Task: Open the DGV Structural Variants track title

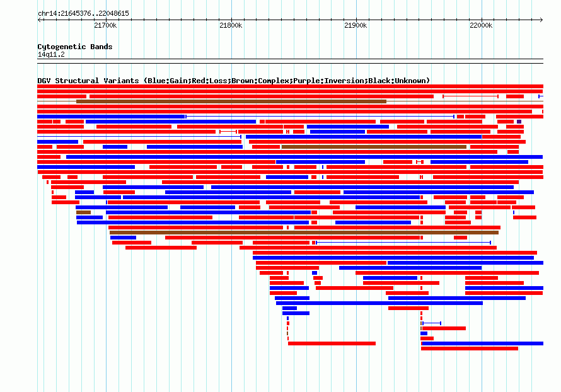Action: tap(234, 81)
